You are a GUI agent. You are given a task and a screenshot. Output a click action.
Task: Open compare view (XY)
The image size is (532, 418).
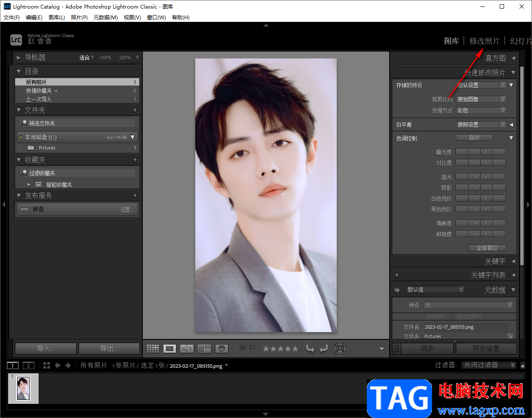tap(187, 348)
